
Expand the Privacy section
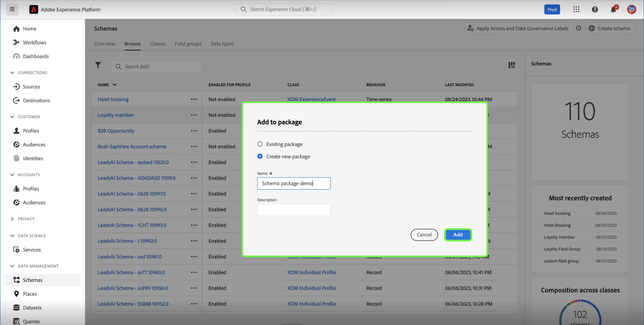[12, 219]
